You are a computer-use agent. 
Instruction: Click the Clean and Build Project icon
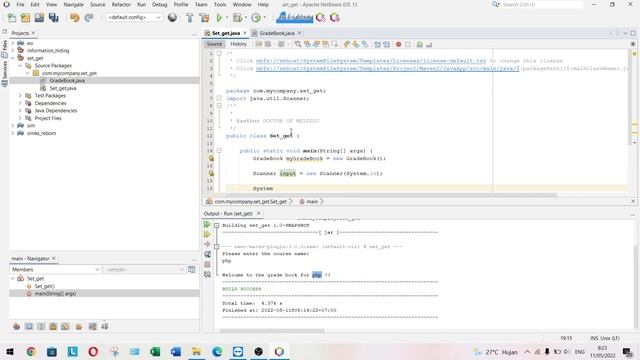click(x=204, y=18)
